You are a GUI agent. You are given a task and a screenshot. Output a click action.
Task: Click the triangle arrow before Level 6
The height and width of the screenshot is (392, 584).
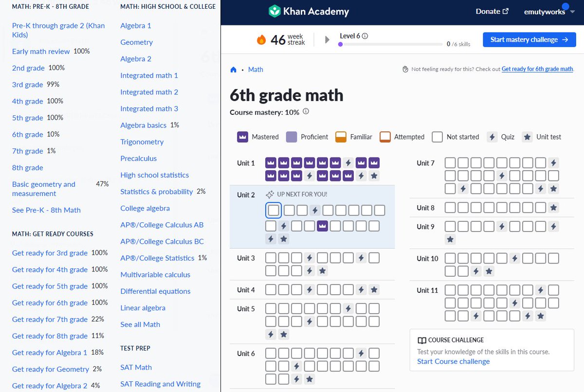[328, 39]
